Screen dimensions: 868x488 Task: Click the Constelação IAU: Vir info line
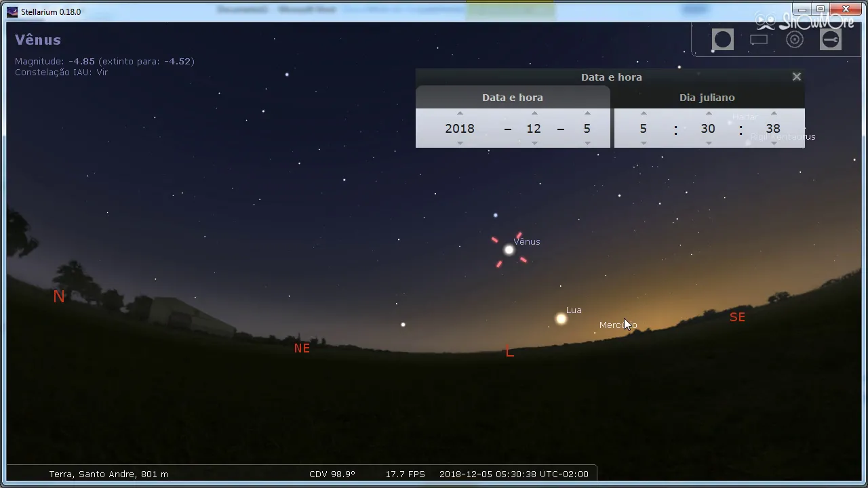61,72
